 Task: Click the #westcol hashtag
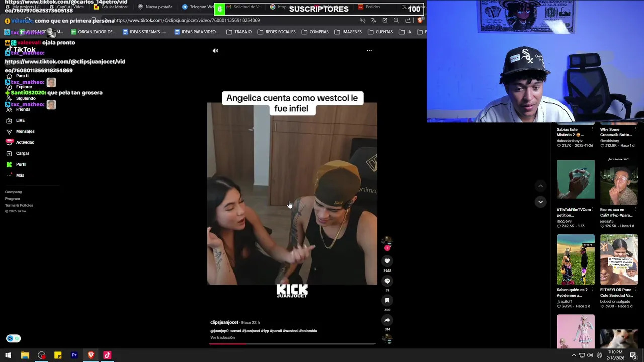pos(290,331)
